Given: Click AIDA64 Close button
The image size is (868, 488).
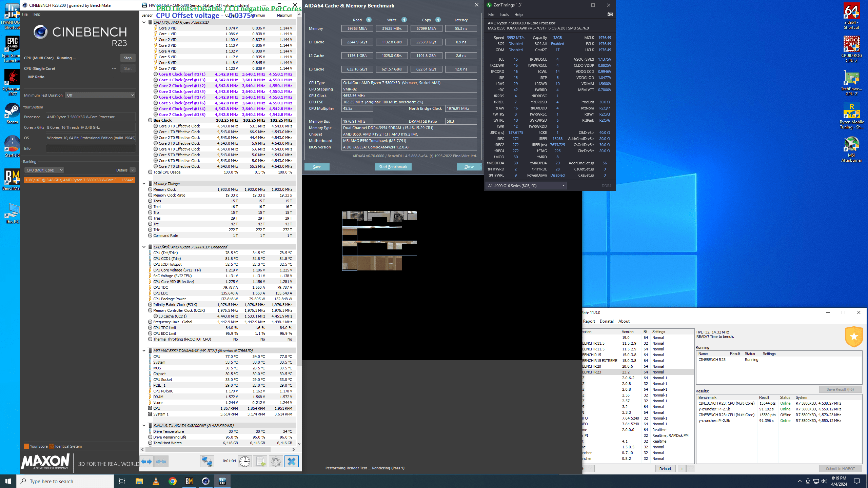Looking at the screenshot, I should (469, 167).
